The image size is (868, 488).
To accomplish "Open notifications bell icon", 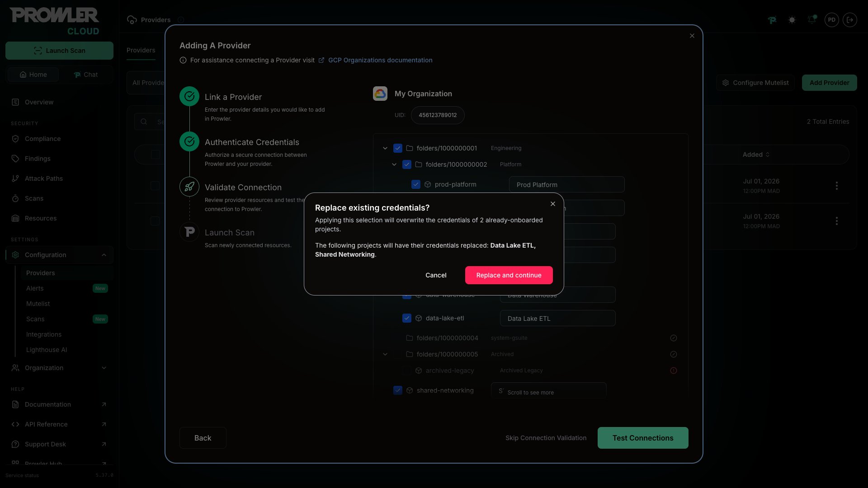I will (812, 20).
